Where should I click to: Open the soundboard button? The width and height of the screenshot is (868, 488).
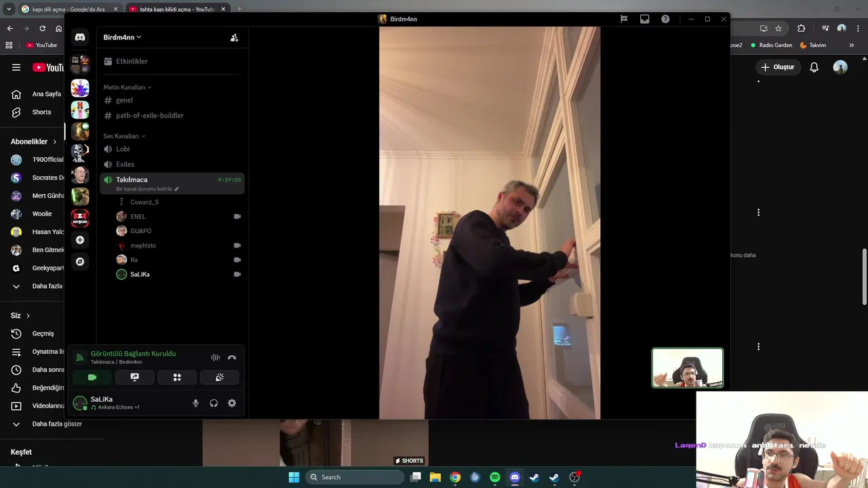pos(220,378)
